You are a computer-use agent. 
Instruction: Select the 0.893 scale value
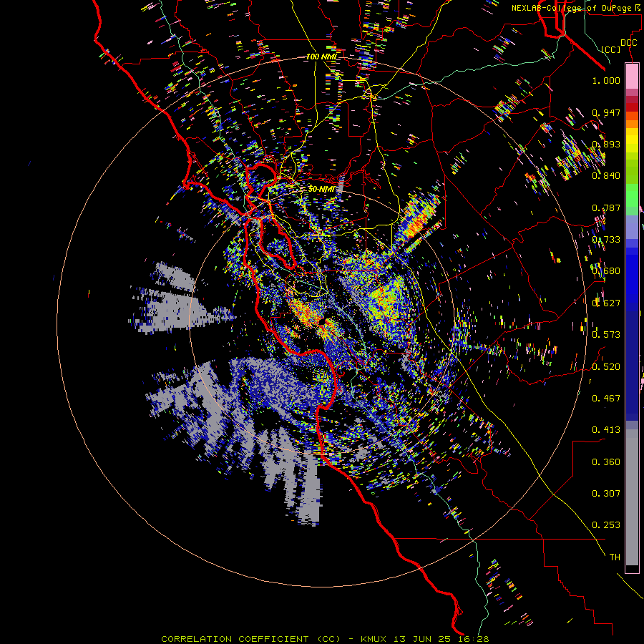point(606,144)
